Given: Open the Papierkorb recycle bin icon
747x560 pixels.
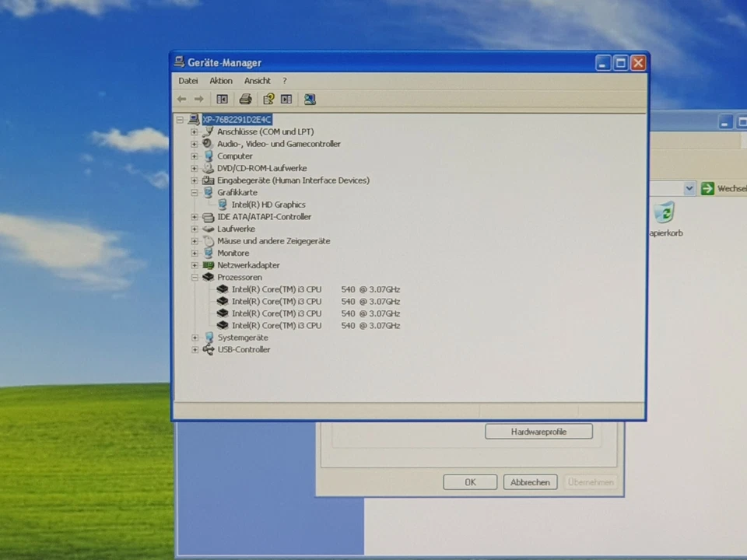Looking at the screenshot, I should pos(665,212).
